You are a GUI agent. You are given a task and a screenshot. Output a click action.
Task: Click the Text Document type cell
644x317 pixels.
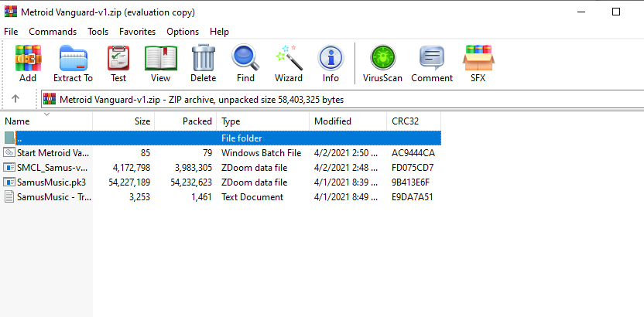click(x=252, y=197)
